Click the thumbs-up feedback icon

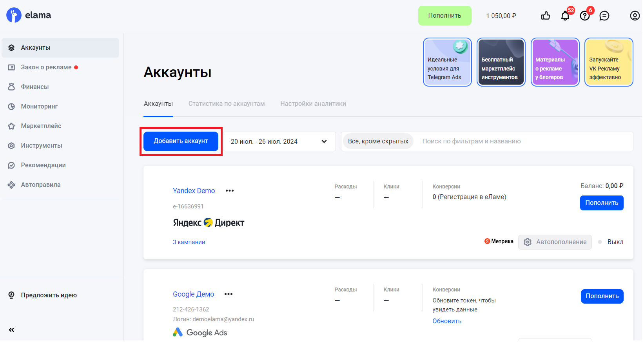coord(545,16)
